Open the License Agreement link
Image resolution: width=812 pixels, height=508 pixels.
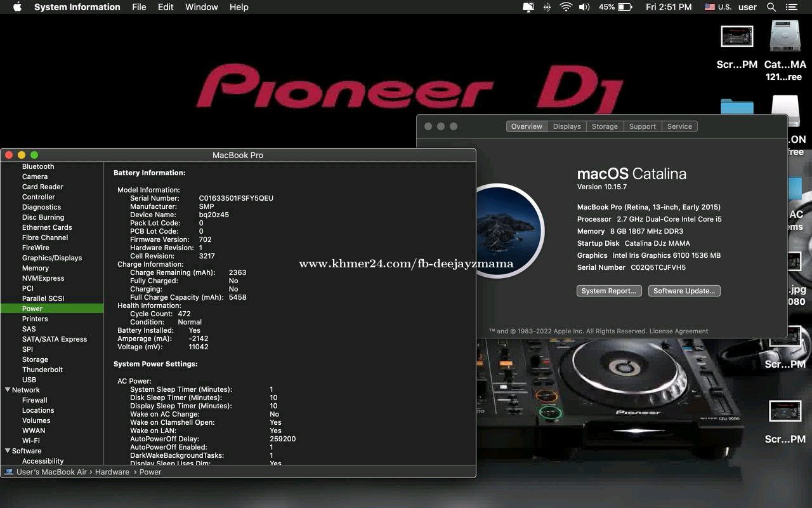(679, 331)
